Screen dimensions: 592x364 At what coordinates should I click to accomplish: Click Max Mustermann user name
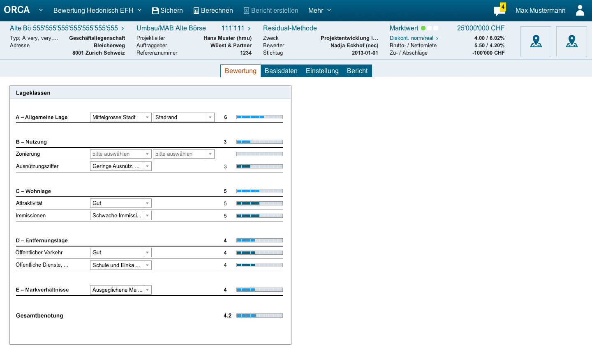[x=540, y=11]
